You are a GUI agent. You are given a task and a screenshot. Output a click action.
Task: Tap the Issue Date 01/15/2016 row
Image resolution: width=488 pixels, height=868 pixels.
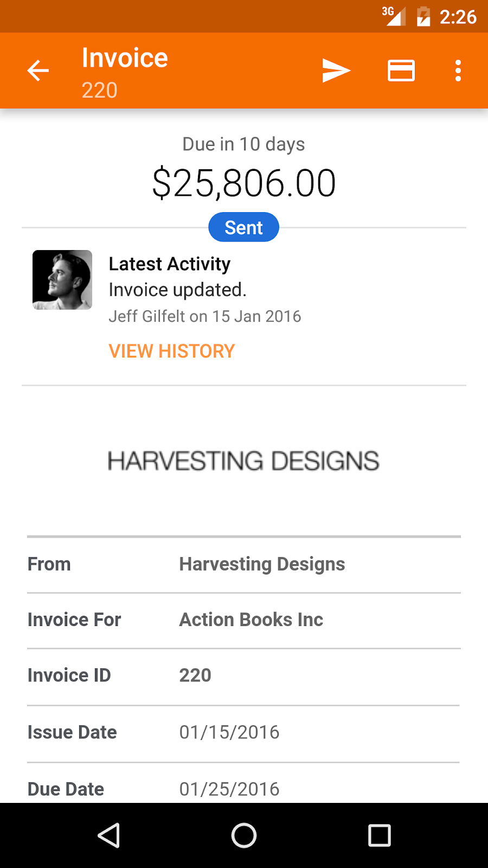tap(244, 733)
